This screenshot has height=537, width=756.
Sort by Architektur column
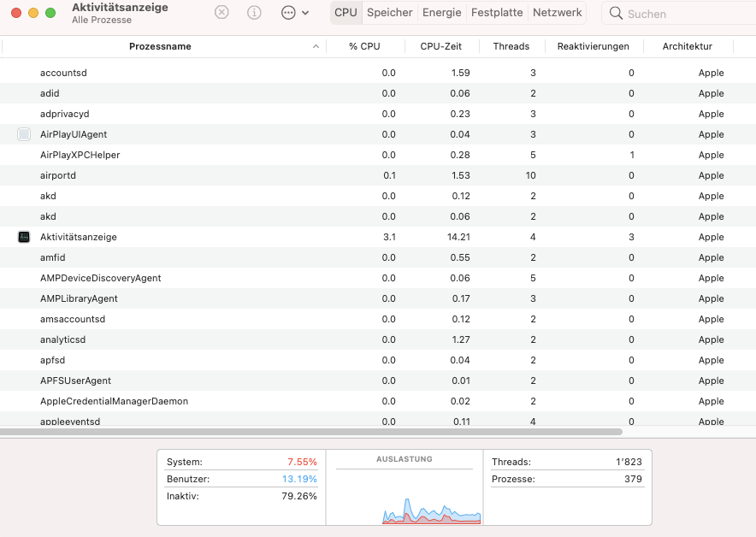click(x=687, y=46)
